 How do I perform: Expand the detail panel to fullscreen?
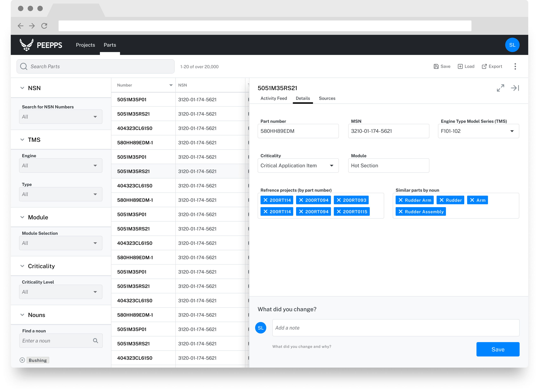coord(501,88)
